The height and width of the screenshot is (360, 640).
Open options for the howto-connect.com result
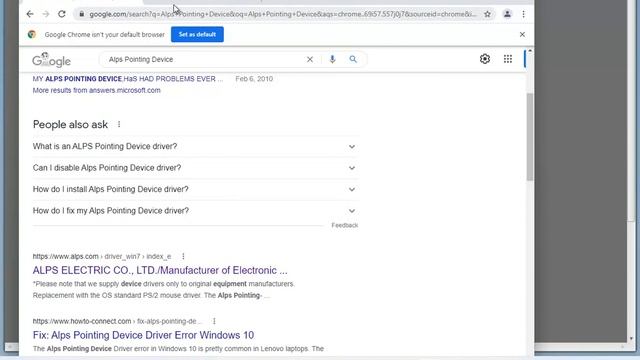pyautogui.click(x=214, y=321)
